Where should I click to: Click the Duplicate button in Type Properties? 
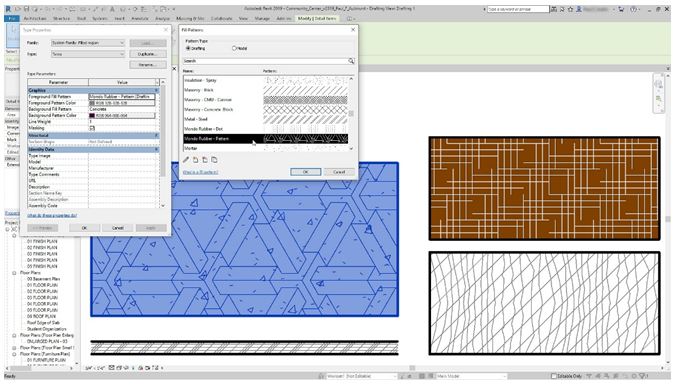tap(148, 54)
